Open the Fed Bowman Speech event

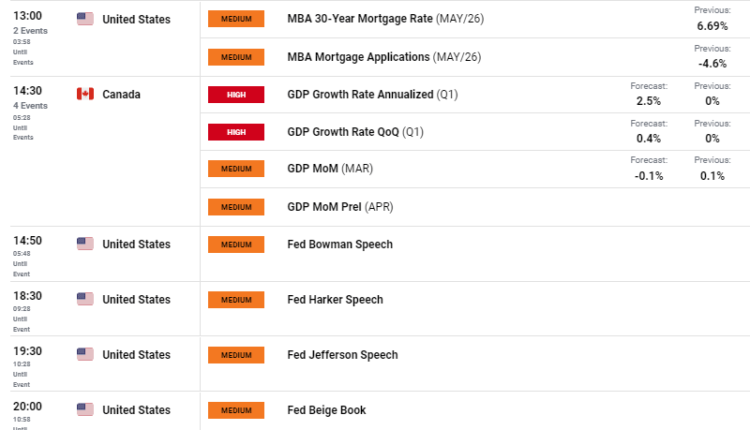(340, 244)
